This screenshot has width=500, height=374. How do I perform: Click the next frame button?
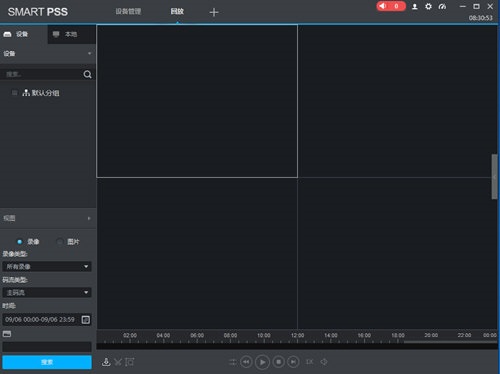click(293, 362)
